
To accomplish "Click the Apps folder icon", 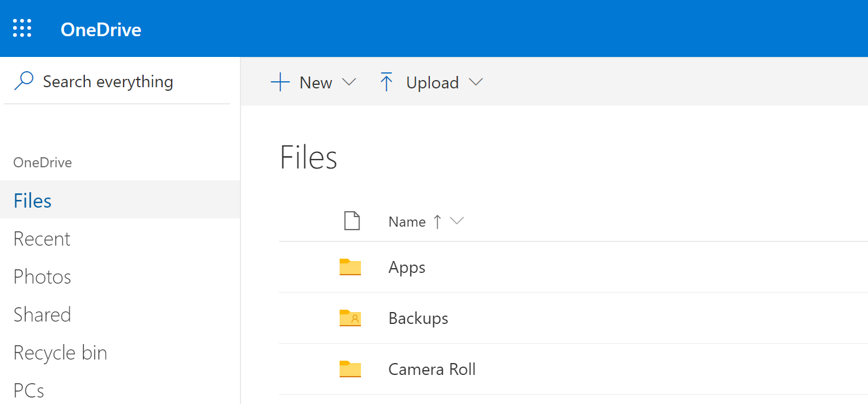I will coord(350,268).
